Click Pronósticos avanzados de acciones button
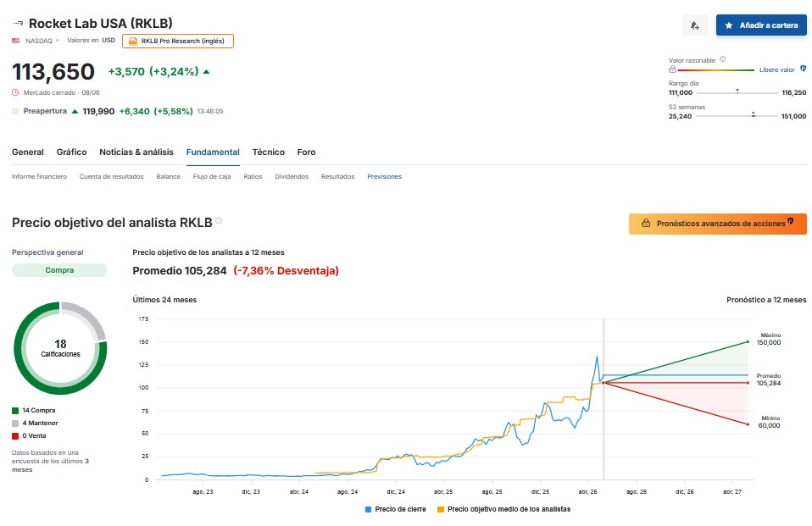 [718, 224]
